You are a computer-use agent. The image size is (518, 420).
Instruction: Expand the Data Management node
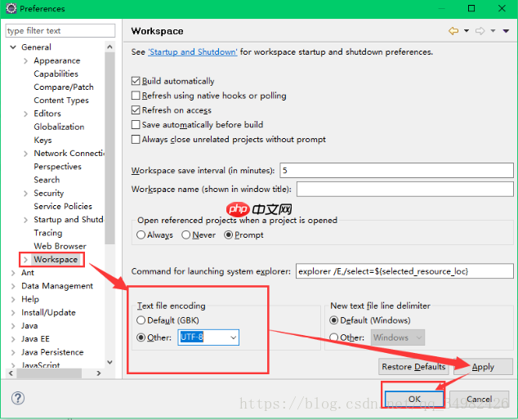(13, 286)
